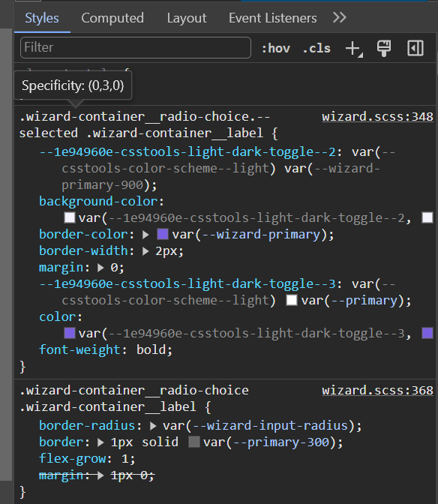The height and width of the screenshot is (504, 438).
Task: Click the New Style Rule plus icon
Action: [354, 49]
